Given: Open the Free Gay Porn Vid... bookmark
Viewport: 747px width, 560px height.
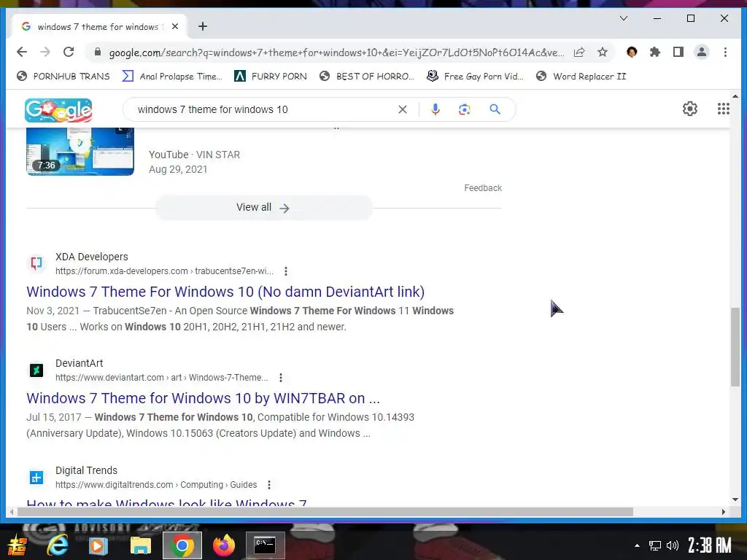Looking at the screenshot, I should point(476,76).
